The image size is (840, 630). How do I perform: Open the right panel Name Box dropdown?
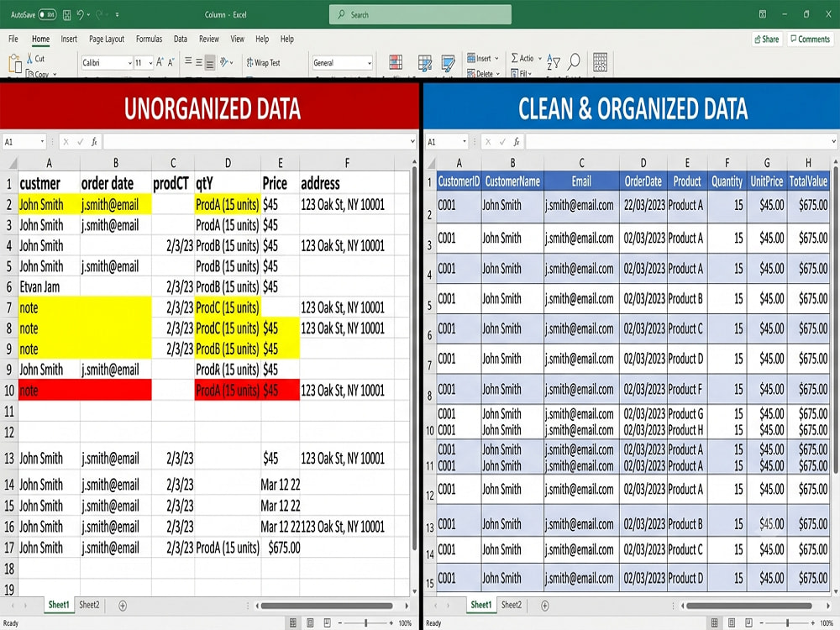tap(464, 142)
